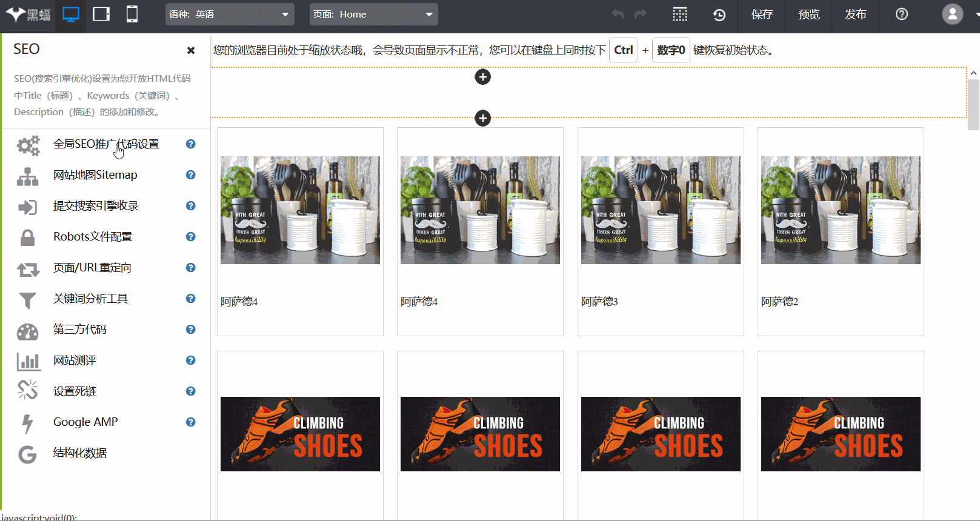Open the help question icon in top bar
Image resolution: width=980 pixels, height=521 pixels.
(902, 15)
